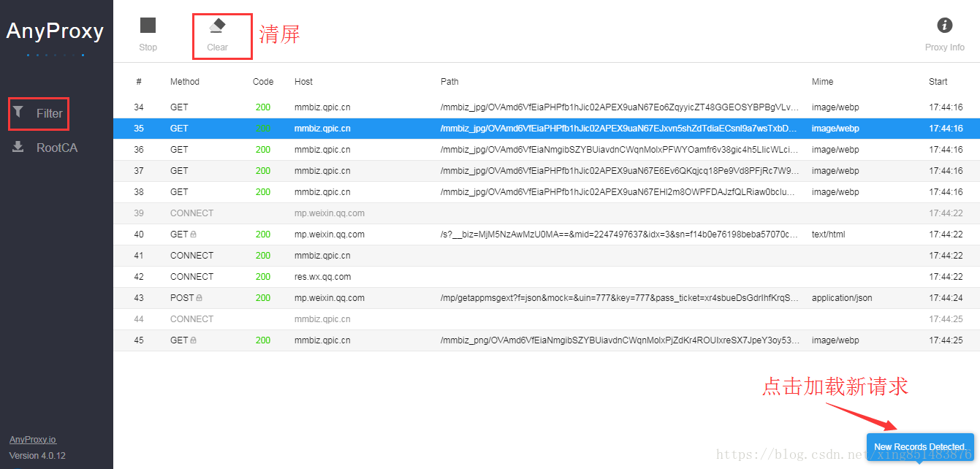Click the Method column header

185,82
